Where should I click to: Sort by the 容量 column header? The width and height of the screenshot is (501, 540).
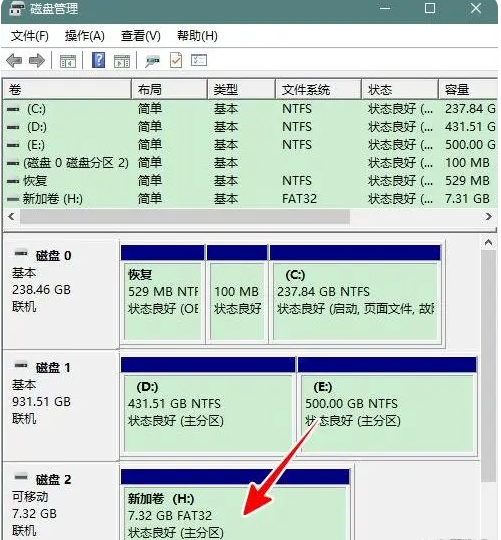pos(468,90)
